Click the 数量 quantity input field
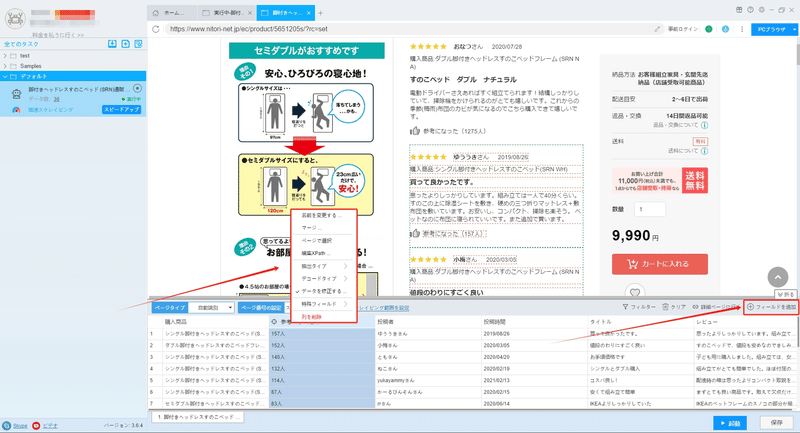The width and height of the screenshot is (800, 433). click(x=649, y=209)
